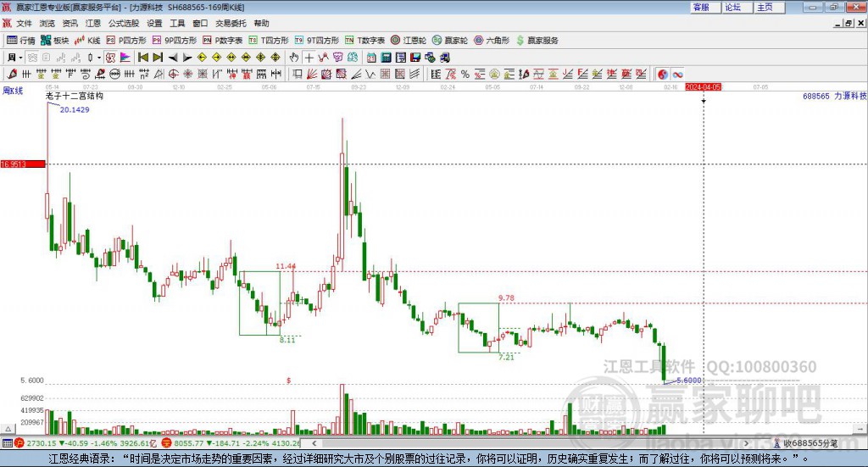This screenshot has width=868, height=467.
Task: Click the 收688565分笔 status entry
Action: click(x=806, y=443)
